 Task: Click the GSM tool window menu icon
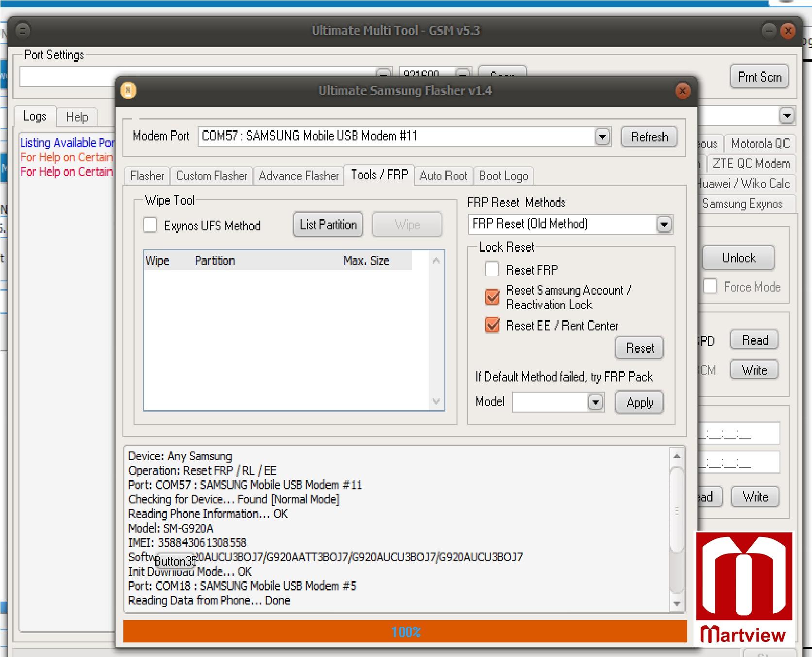click(23, 31)
